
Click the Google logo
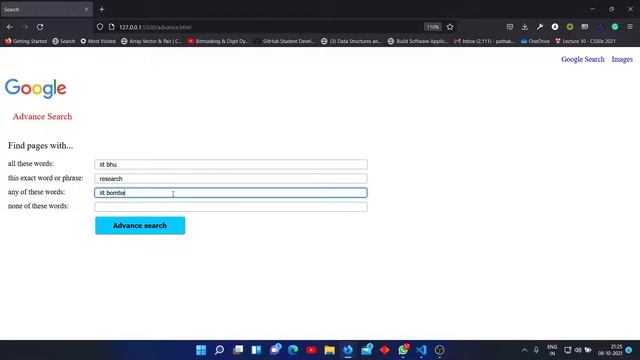tap(36, 89)
